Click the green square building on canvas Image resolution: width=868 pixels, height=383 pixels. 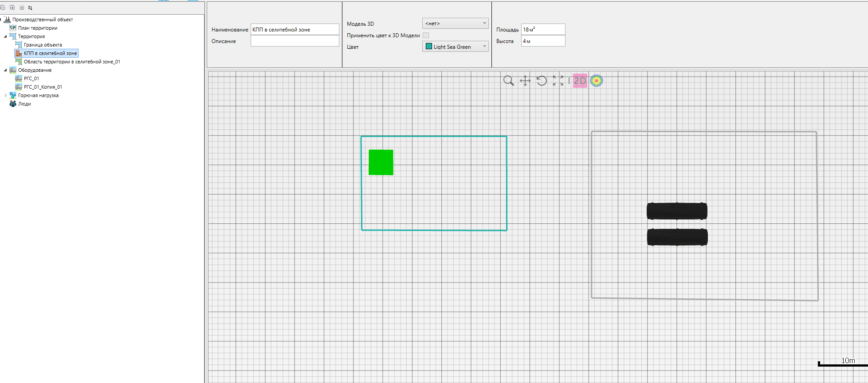click(x=381, y=162)
